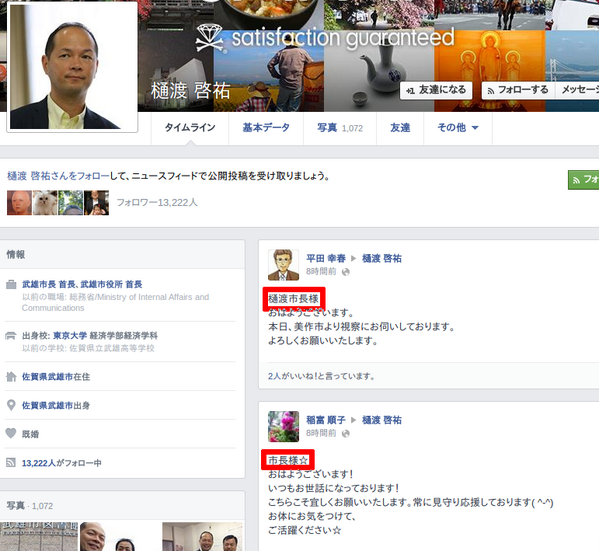Screen dimensions: 599x551
Task: Open the 友達 tab
Action: coord(400,128)
